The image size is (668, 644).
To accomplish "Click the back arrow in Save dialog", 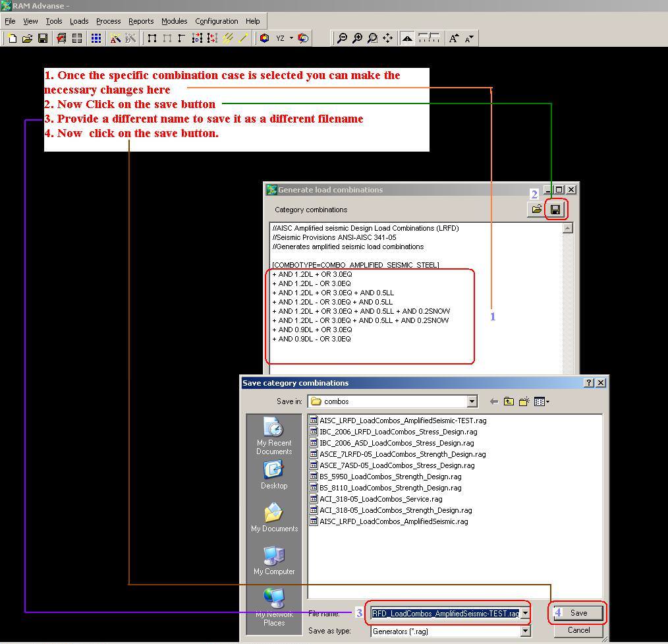I will pos(494,401).
